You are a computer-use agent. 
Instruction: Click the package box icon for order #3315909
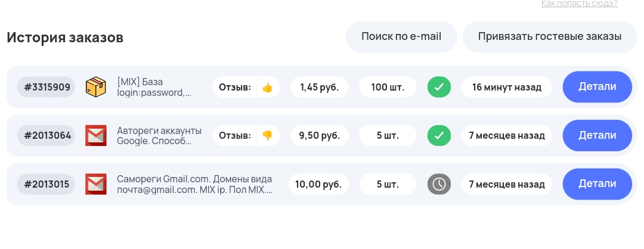coord(95,87)
